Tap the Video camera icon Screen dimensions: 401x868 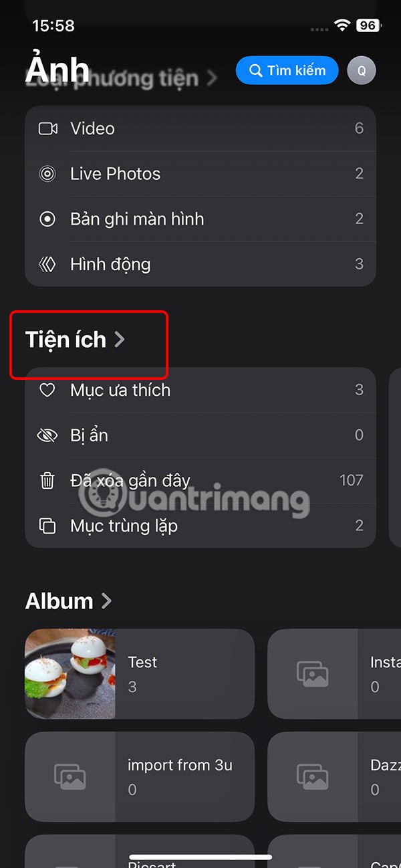tap(47, 128)
